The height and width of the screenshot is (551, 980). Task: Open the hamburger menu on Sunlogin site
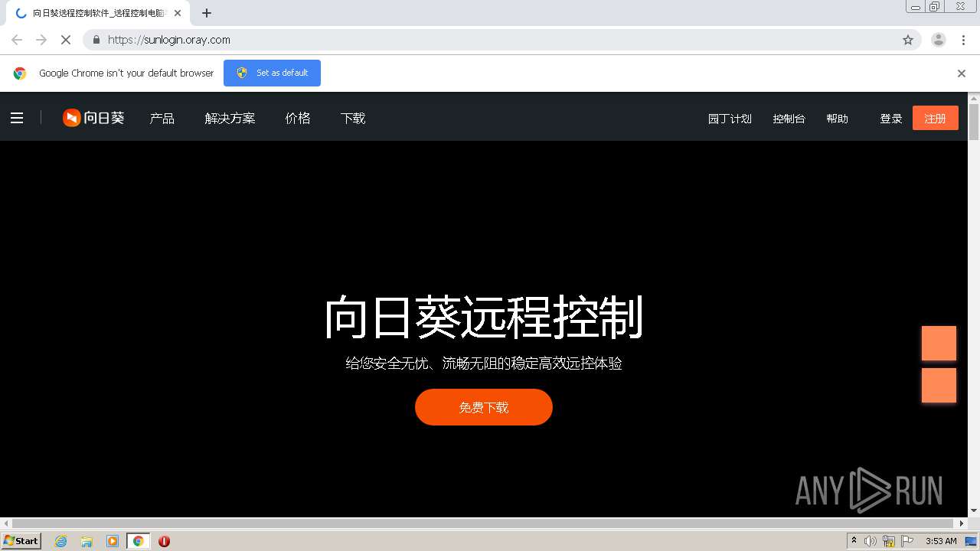pos(17,118)
